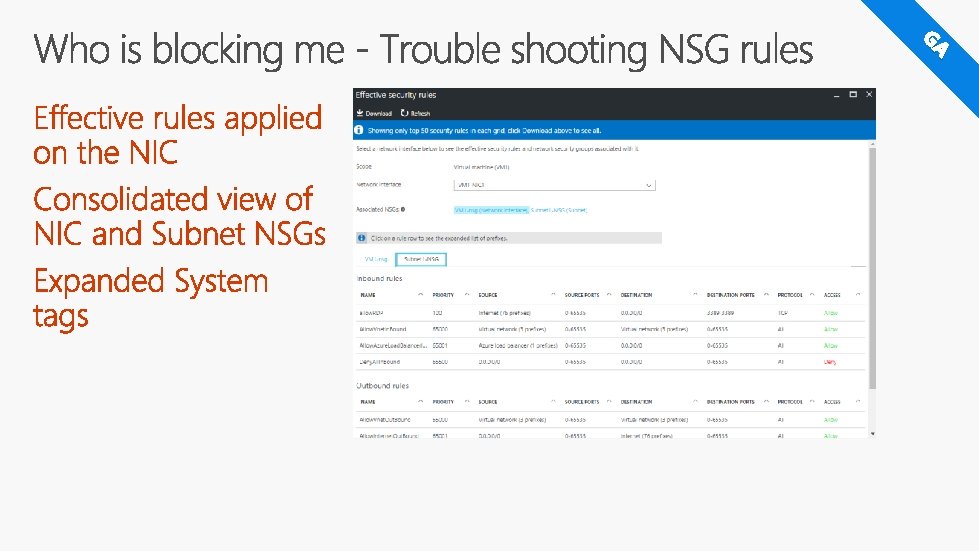
Task: Click the info icon beside Associated NSGs
Action: (x=403, y=210)
